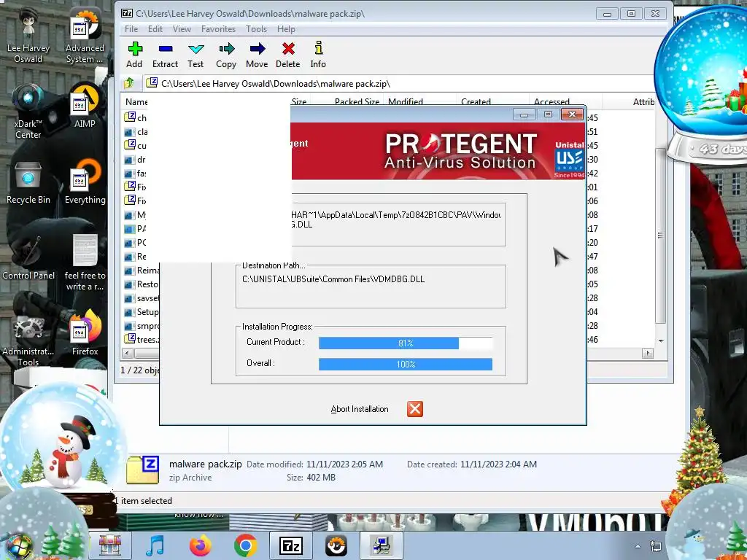Click the destination path C:\UNISTAL text

tap(333, 279)
